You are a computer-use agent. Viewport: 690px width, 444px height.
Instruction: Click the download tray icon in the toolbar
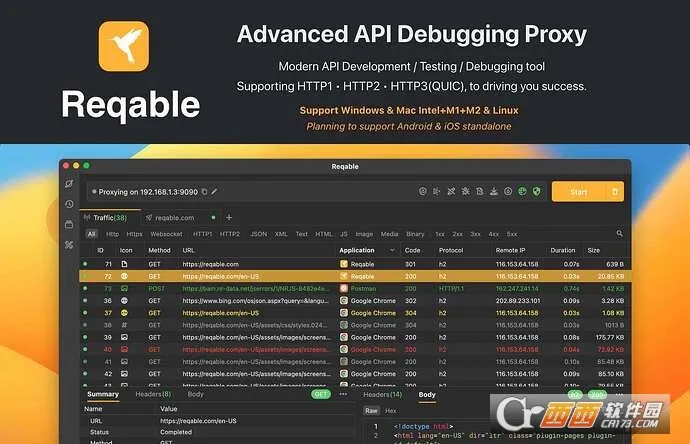pos(494,191)
